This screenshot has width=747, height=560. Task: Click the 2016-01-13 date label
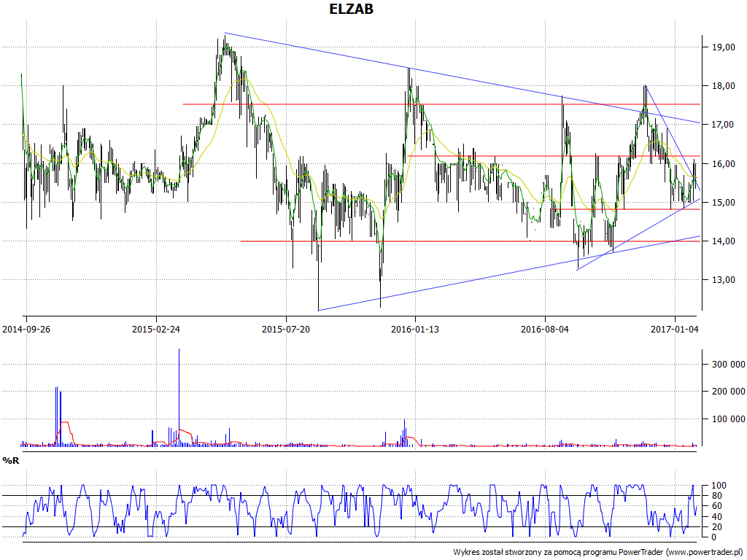415,329
